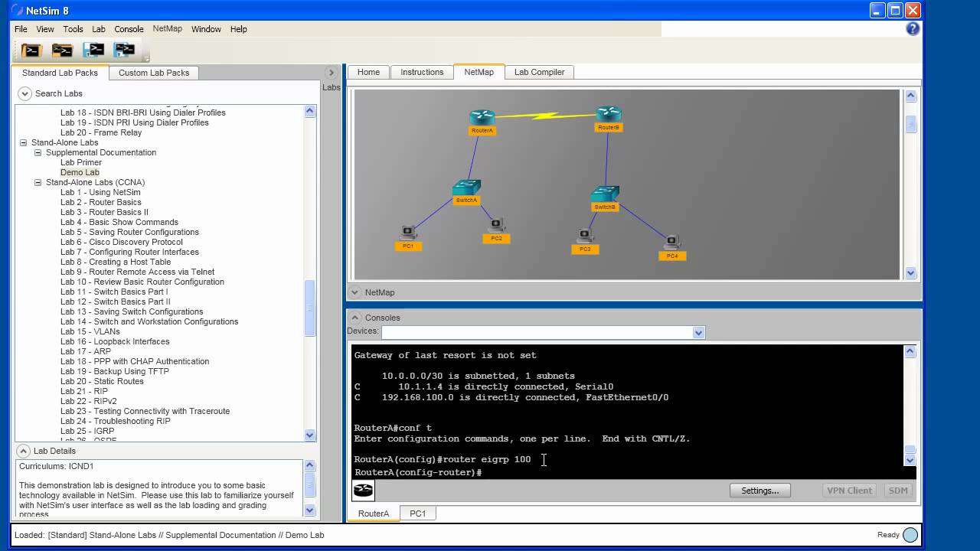Screen dimensions: 980x551
Task: Click the folder with single console toolbar icon
Action: [x=31, y=51]
